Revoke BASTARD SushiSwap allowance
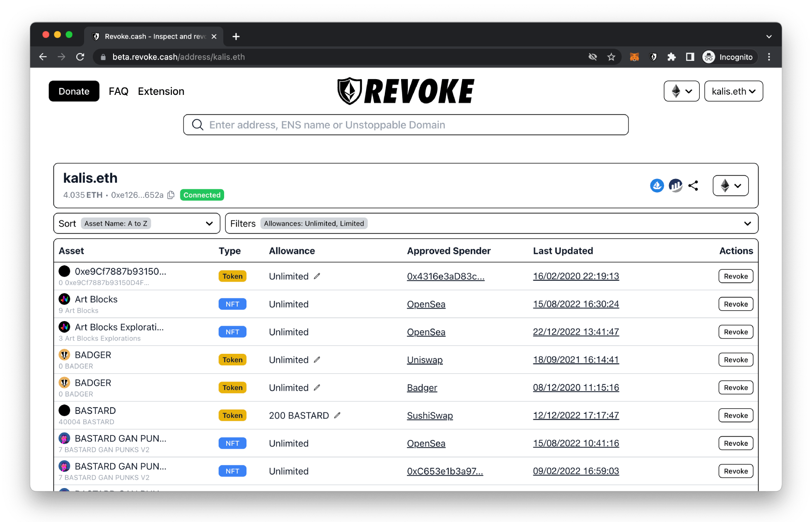 pos(736,415)
